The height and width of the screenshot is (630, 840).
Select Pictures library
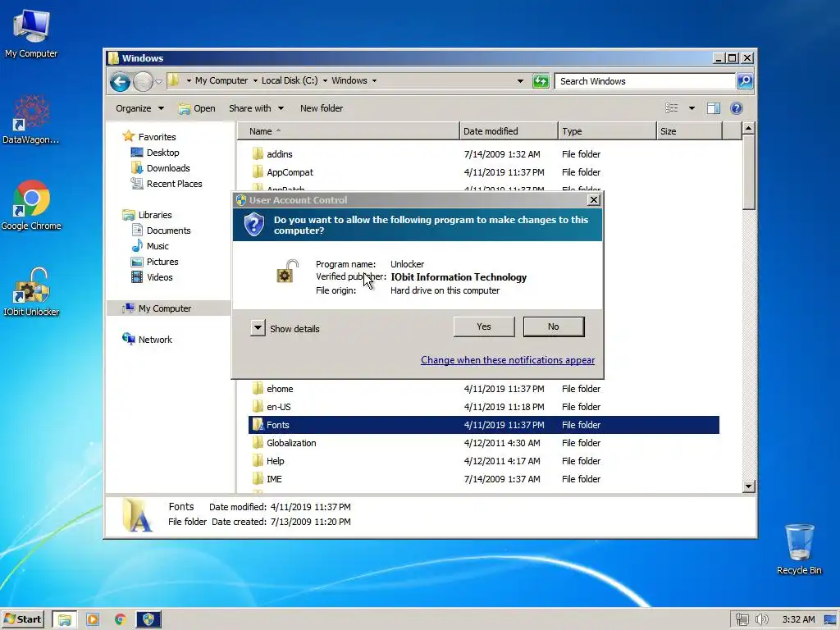click(155, 262)
